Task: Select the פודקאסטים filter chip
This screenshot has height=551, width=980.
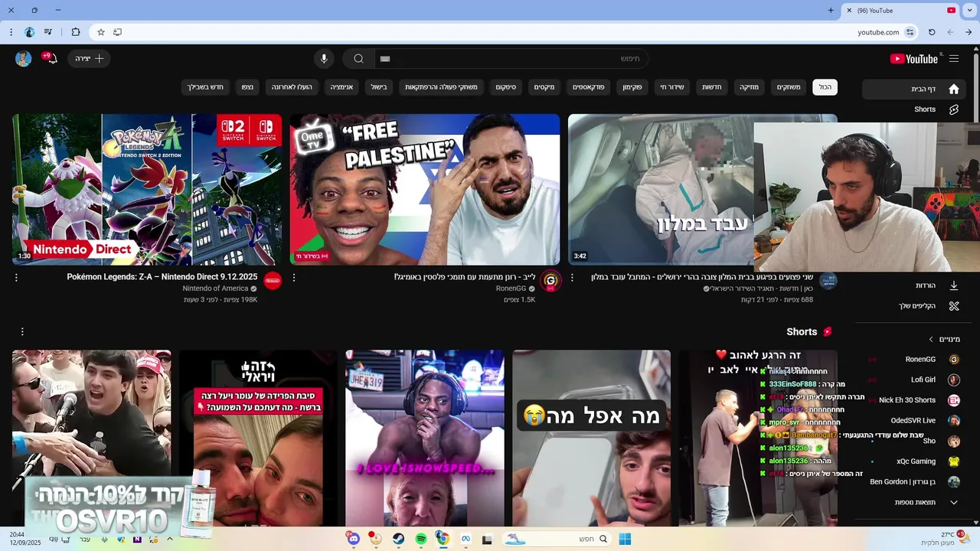Action: click(589, 87)
